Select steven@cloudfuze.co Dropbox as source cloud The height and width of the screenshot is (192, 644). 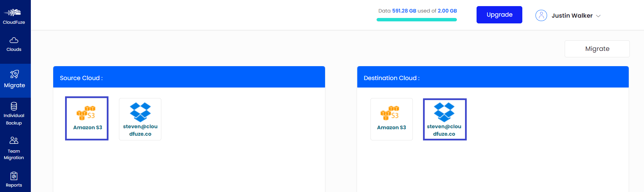click(140, 119)
